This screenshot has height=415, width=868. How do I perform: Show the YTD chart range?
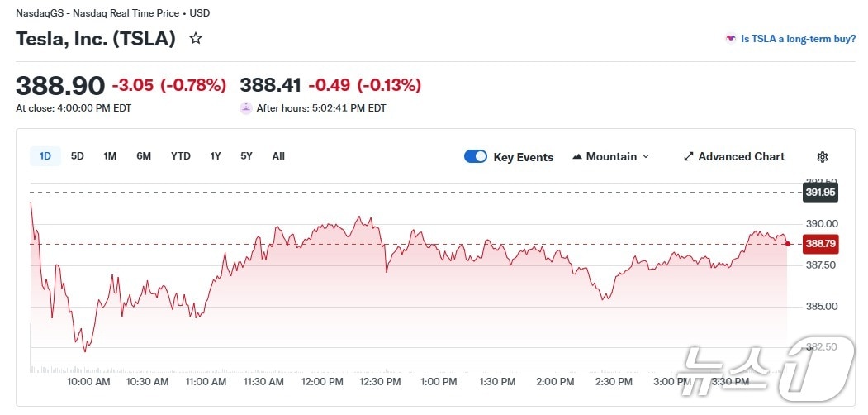[x=180, y=156]
